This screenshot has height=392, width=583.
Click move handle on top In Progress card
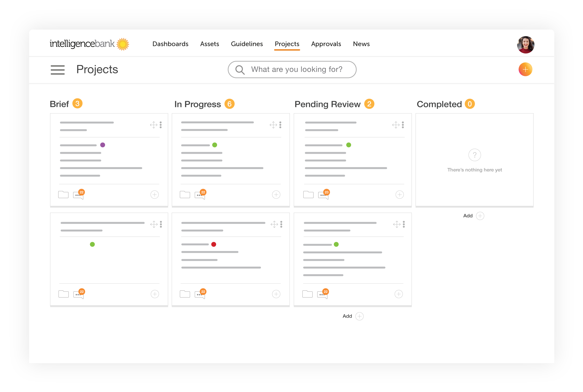[x=273, y=125]
